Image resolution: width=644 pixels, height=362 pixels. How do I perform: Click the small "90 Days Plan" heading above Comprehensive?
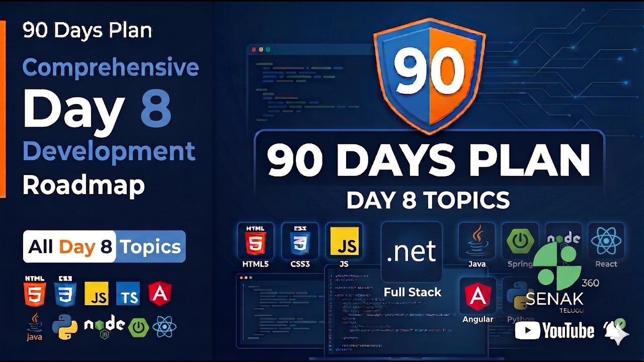pyautogui.click(x=88, y=31)
